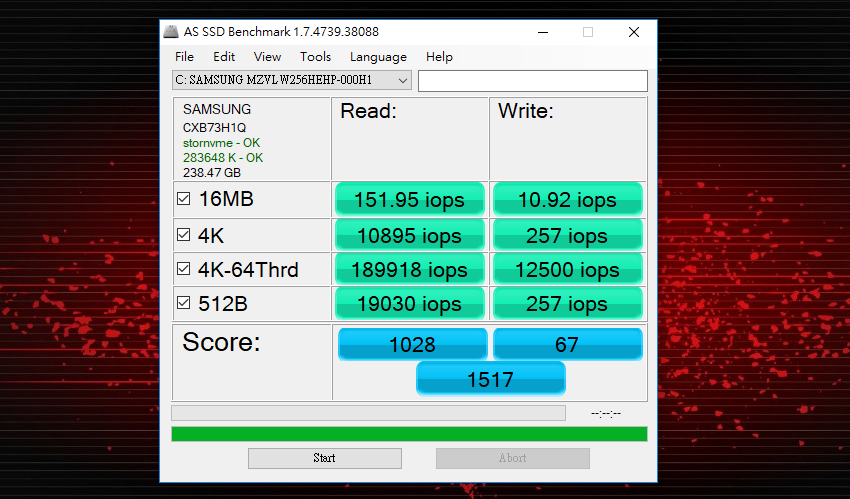Click the Abort button
This screenshot has height=499, width=850.
pyautogui.click(x=513, y=458)
